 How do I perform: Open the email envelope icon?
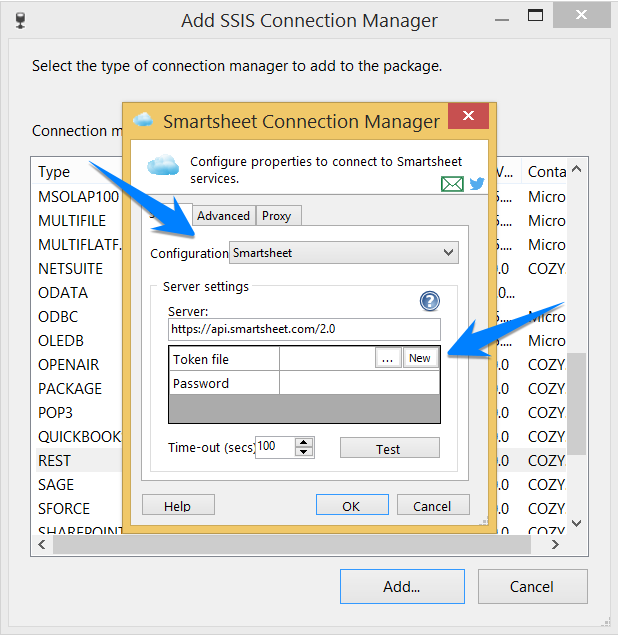click(452, 184)
